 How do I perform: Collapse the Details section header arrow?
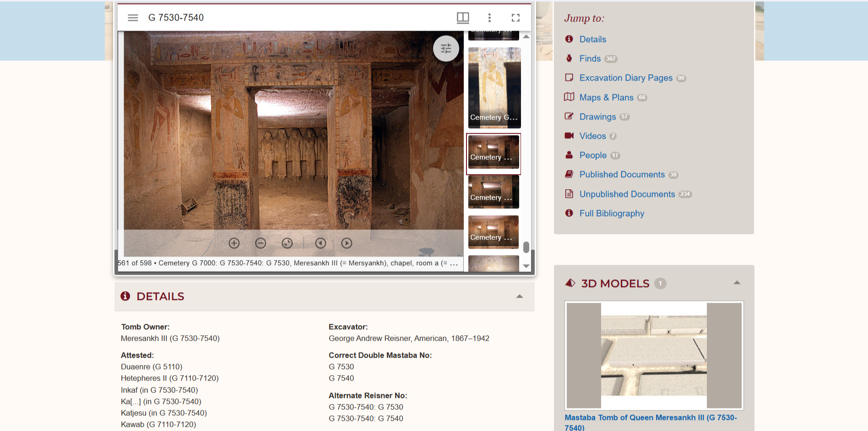click(520, 296)
